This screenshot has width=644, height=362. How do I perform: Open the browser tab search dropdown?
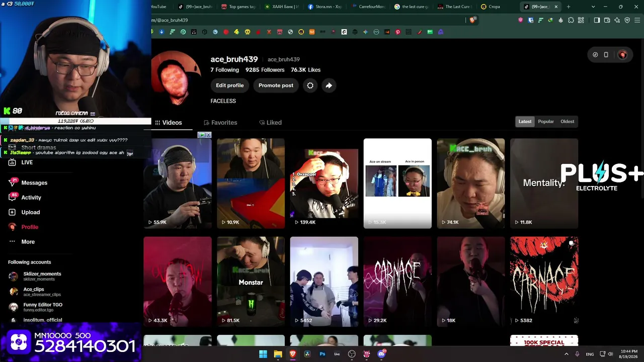point(593,7)
